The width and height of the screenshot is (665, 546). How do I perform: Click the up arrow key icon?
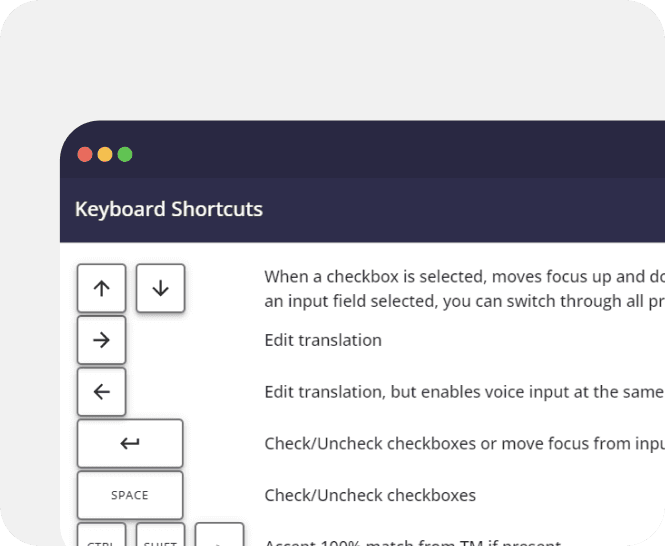[x=101, y=288]
